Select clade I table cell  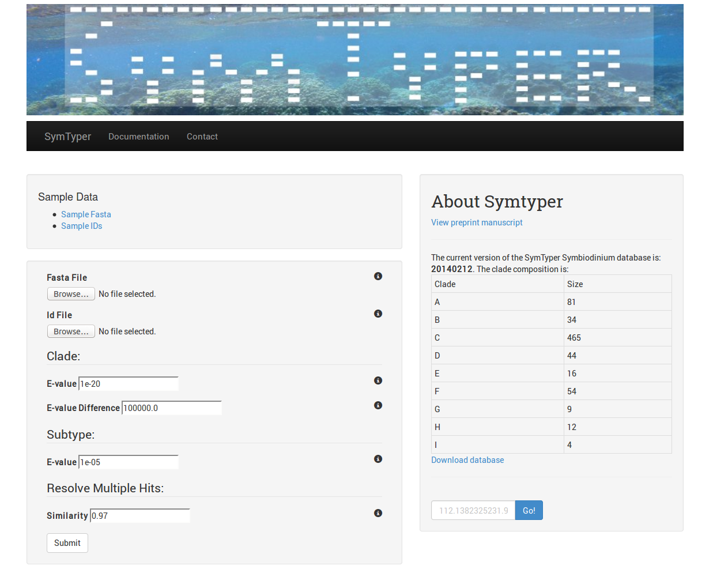click(x=497, y=445)
